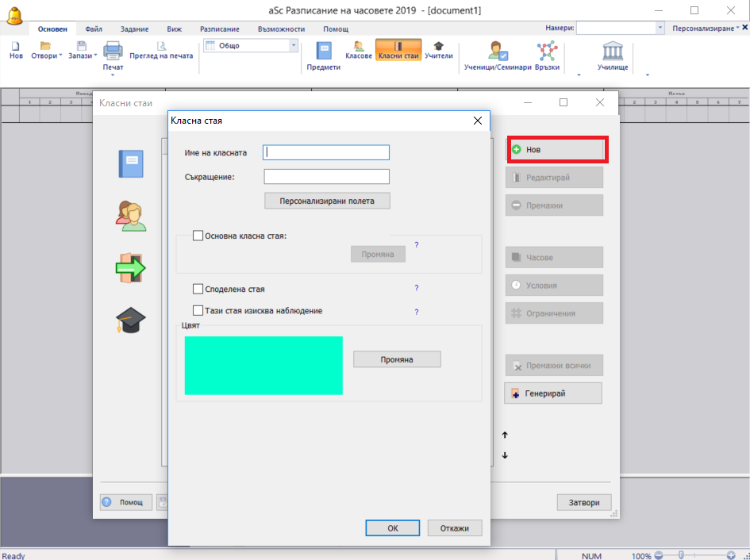Confirm the dialog with OK button
The image size is (750, 560).
point(392,528)
